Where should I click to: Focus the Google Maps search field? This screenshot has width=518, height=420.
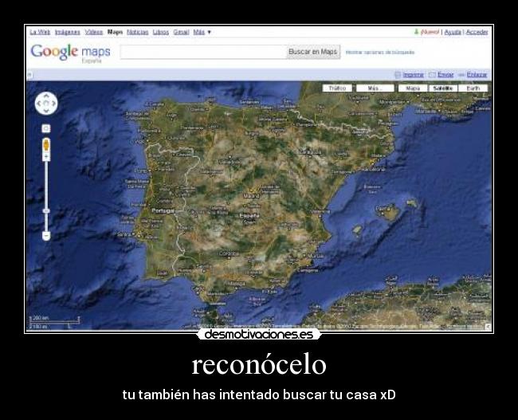(x=203, y=52)
